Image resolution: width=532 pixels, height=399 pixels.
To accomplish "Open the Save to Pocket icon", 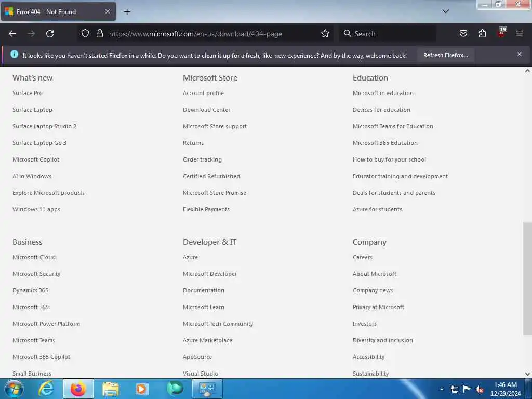I will point(463,33).
